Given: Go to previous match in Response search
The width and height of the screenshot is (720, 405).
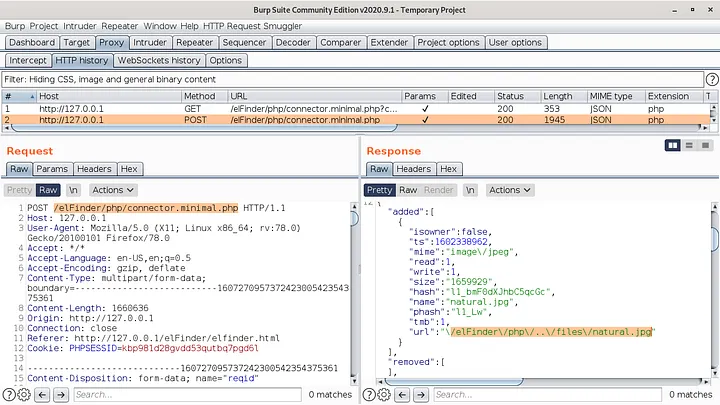Looking at the screenshot, I should click(402, 394).
